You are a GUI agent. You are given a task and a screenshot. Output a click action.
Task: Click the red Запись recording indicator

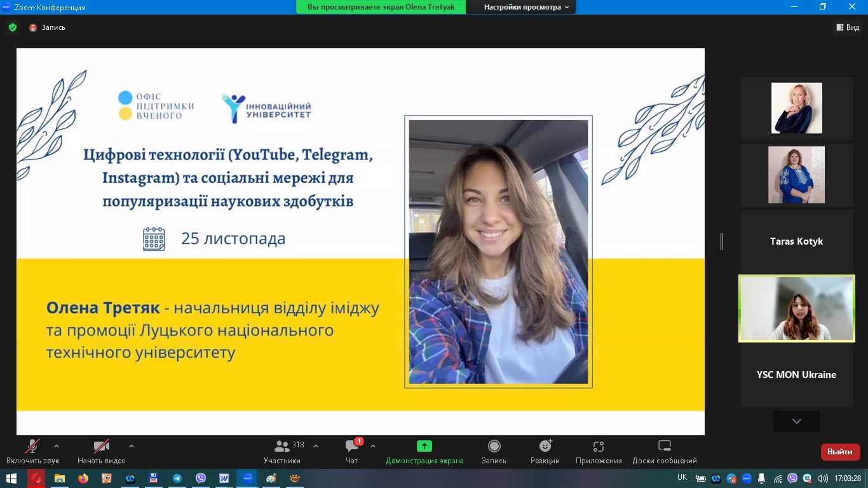tap(47, 27)
